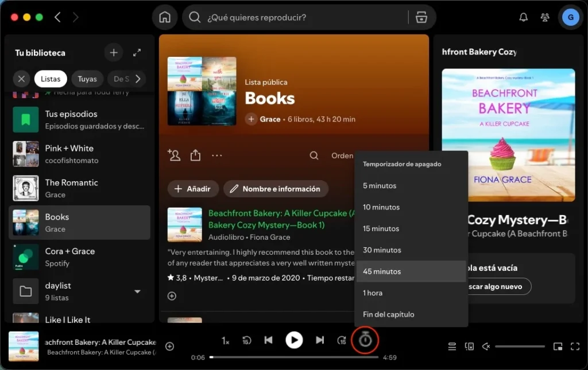Open the mini player

[558, 346]
